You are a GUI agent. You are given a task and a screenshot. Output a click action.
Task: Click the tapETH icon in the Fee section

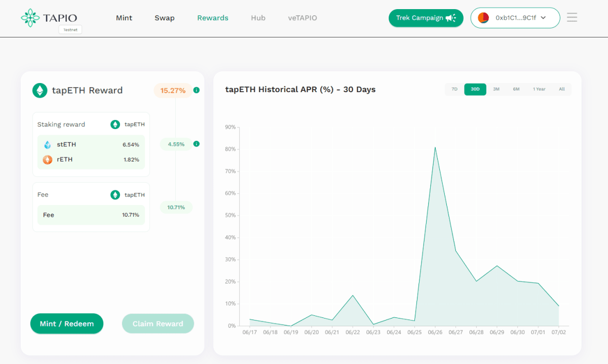(115, 194)
